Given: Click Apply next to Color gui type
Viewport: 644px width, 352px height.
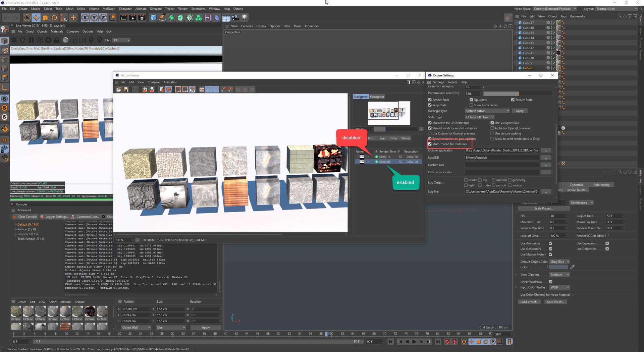Looking at the screenshot, I should 520,111.
